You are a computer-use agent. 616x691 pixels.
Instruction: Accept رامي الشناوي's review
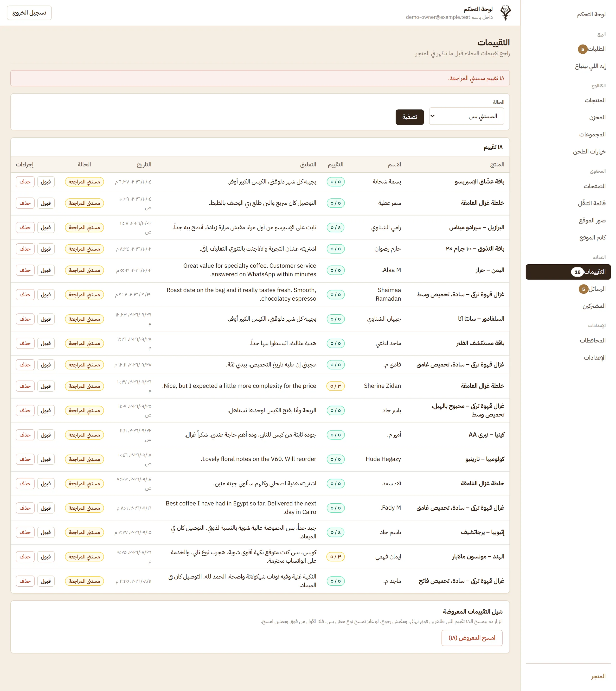click(x=46, y=228)
